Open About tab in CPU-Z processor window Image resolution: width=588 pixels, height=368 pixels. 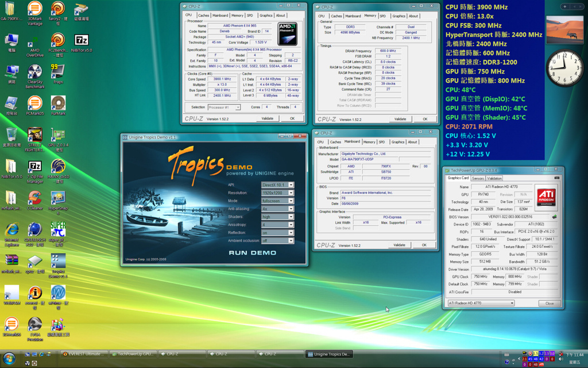280,16
